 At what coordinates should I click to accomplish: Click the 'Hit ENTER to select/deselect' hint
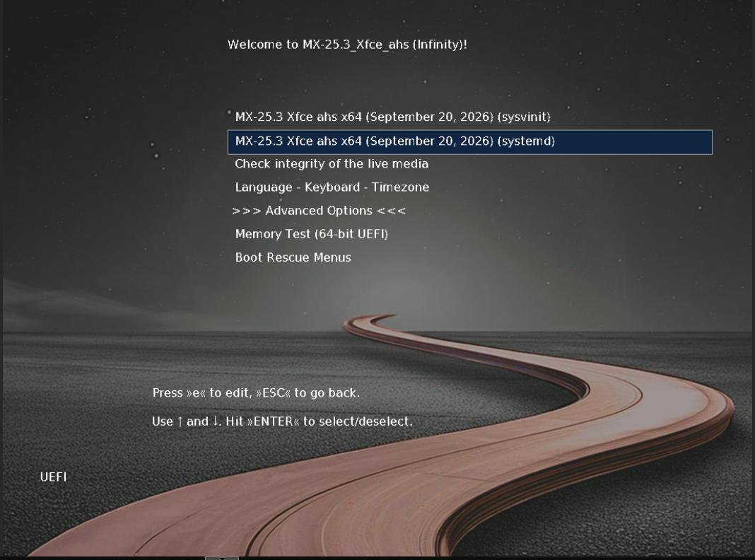click(320, 421)
